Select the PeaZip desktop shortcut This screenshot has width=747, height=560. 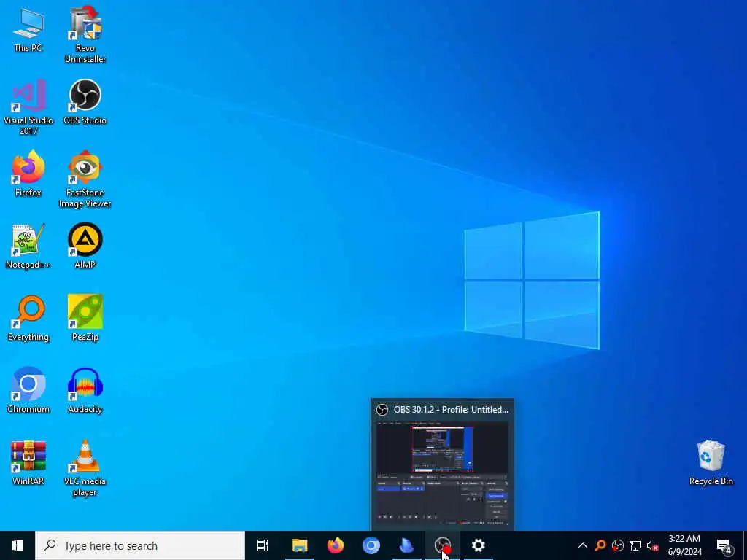(x=85, y=319)
